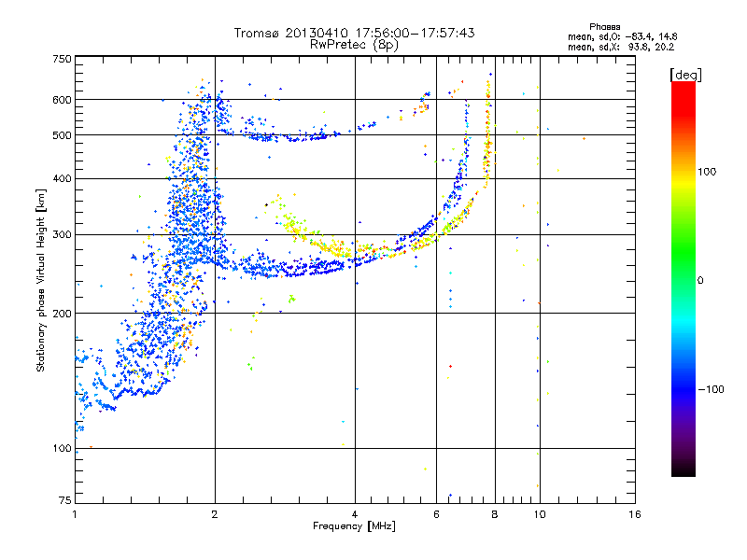This screenshot has height=560, width=747.
Task: Click the plot title "Tromsø 20130410 17:56:00-17:57:43"
Action: (355, 33)
